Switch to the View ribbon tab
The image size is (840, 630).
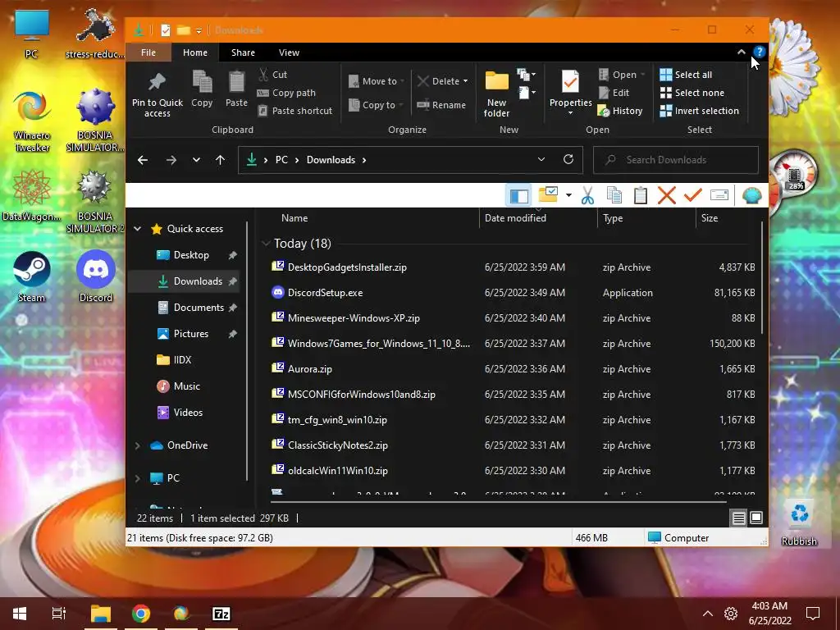coord(289,52)
